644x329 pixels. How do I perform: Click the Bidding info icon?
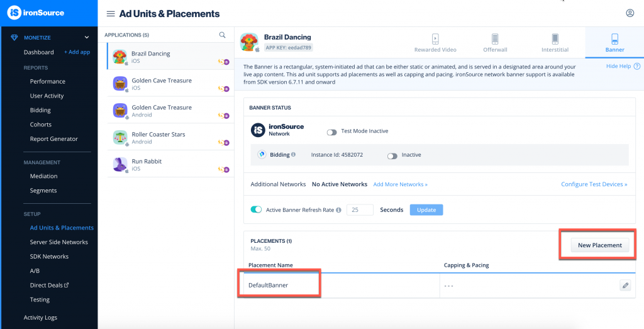[x=293, y=155]
